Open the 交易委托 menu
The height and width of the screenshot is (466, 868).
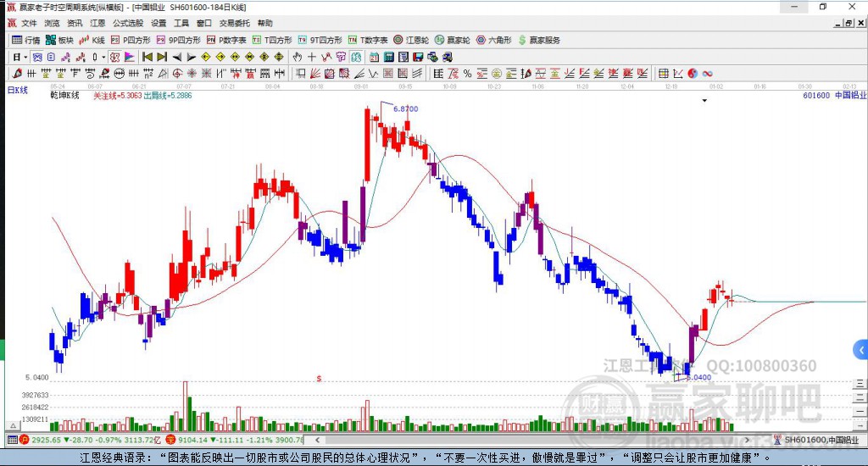[x=234, y=23]
